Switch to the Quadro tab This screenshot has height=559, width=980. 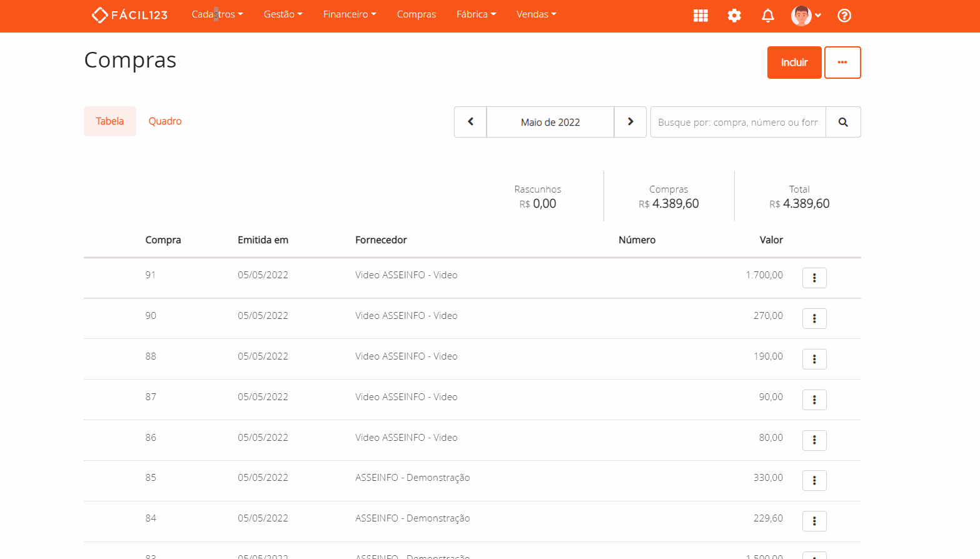[x=165, y=121]
